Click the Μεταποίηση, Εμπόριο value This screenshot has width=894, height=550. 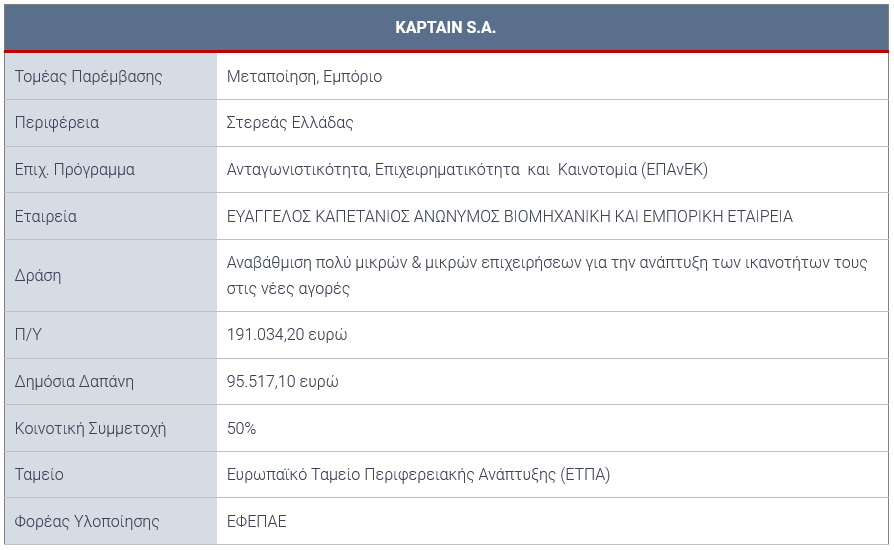pos(304,76)
